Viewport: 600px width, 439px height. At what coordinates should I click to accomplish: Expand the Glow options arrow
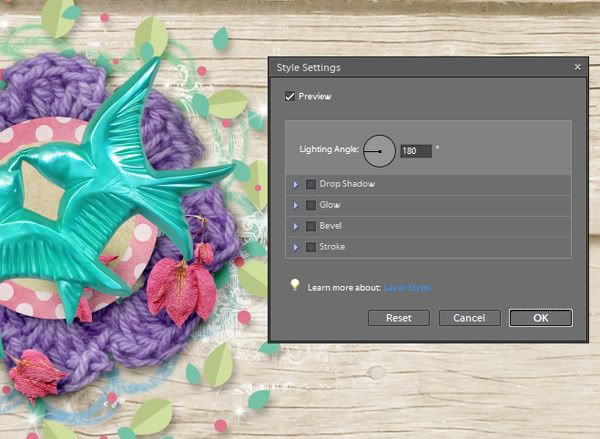coord(295,206)
